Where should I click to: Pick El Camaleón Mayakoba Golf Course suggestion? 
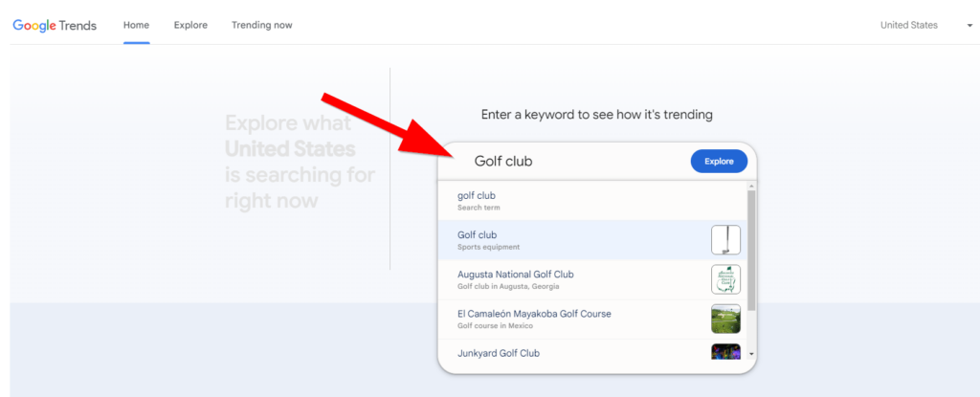[x=574, y=319]
